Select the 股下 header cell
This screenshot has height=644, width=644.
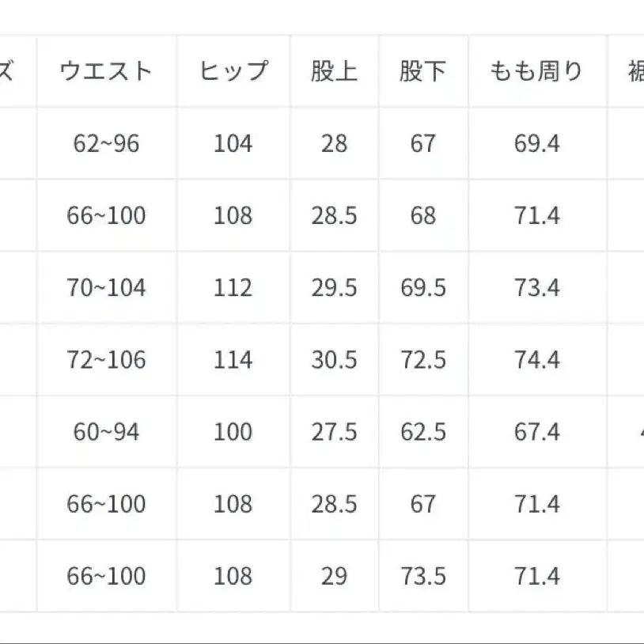click(423, 71)
